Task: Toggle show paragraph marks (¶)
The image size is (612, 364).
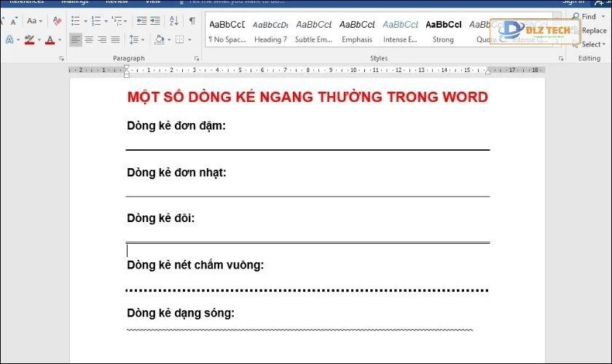Action: pos(192,21)
